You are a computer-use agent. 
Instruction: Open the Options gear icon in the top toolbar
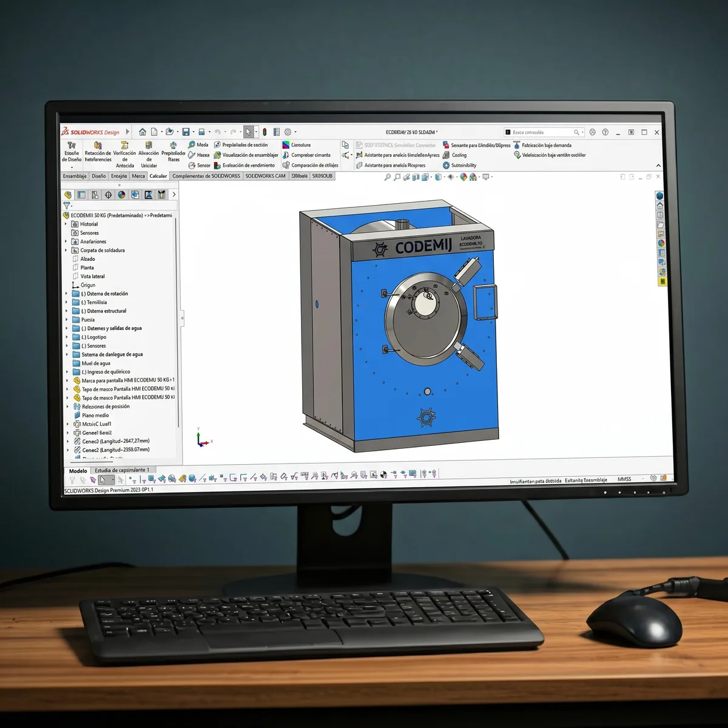288,132
